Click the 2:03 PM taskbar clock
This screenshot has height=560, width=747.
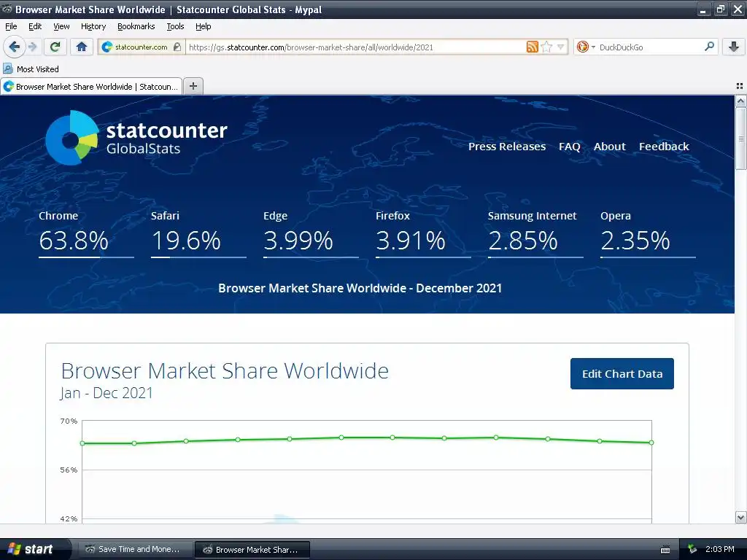pos(720,549)
